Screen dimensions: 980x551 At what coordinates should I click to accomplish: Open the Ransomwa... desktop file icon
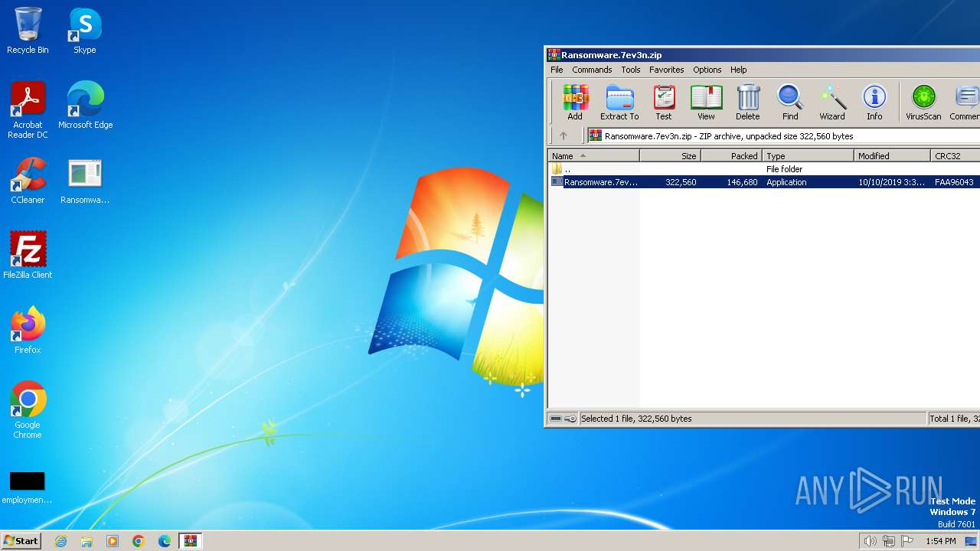[85, 181]
